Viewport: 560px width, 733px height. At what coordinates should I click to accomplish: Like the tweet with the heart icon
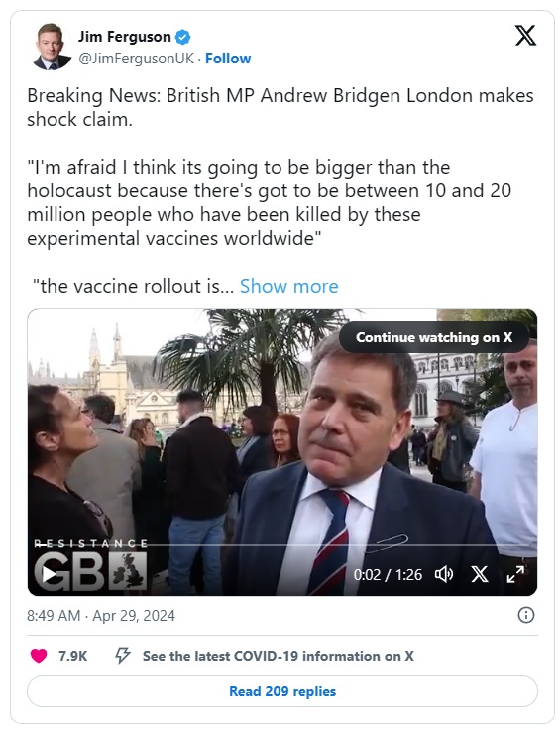pyautogui.click(x=39, y=656)
